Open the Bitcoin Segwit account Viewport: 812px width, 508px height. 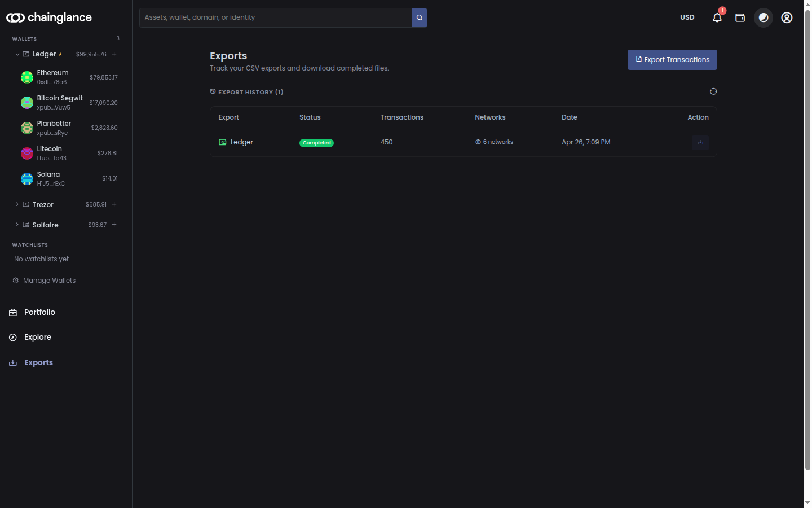(69, 103)
